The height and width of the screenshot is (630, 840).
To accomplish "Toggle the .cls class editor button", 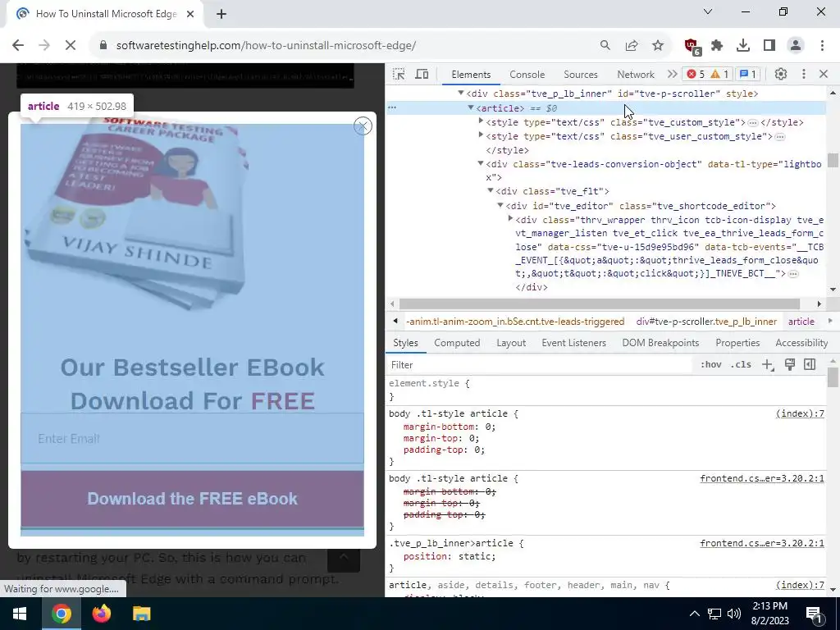I will pyautogui.click(x=741, y=365).
